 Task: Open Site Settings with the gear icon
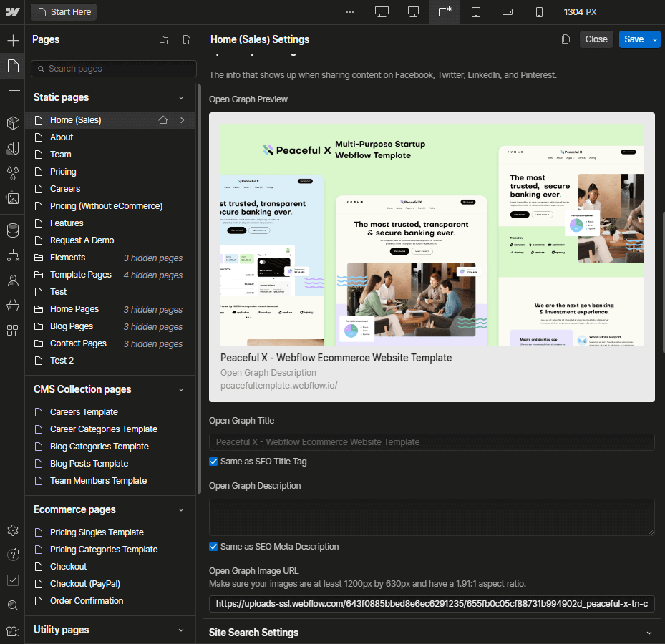click(12, 530)
